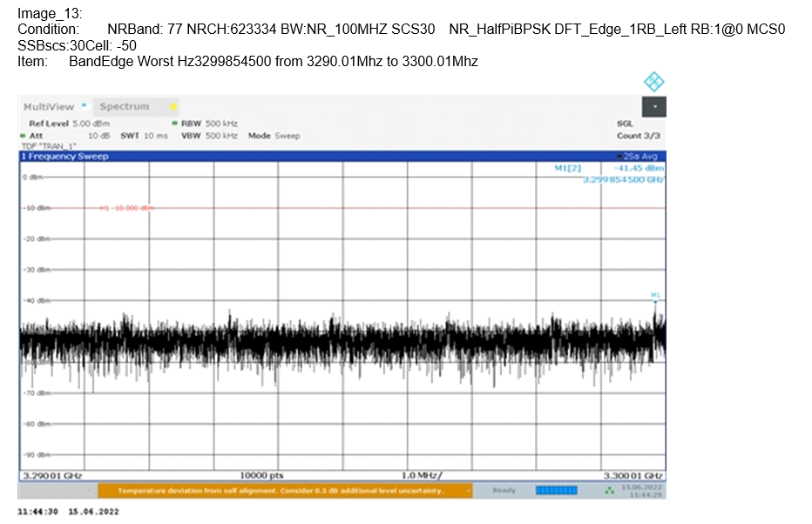Toggle the yellow indicator on the Spectrum tab
The width and height of the screenshot is (812, 524).
pyautogui.click(x=173, y=106)
